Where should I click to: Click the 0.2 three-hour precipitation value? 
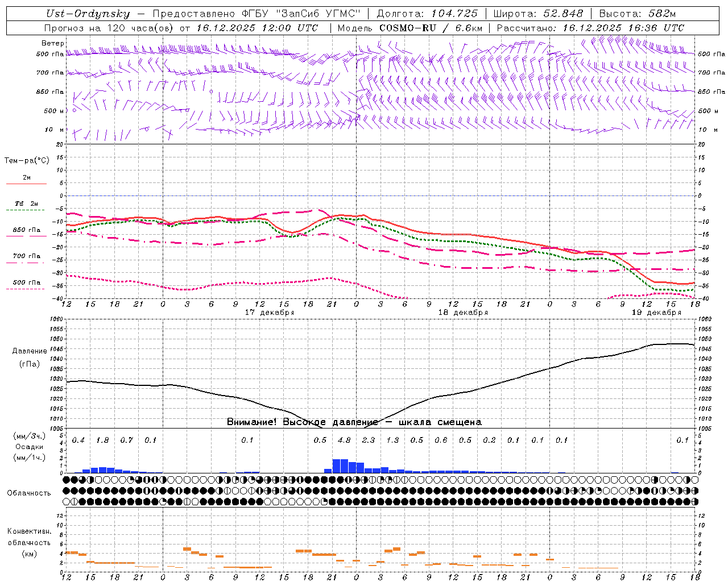coord(489,440)
